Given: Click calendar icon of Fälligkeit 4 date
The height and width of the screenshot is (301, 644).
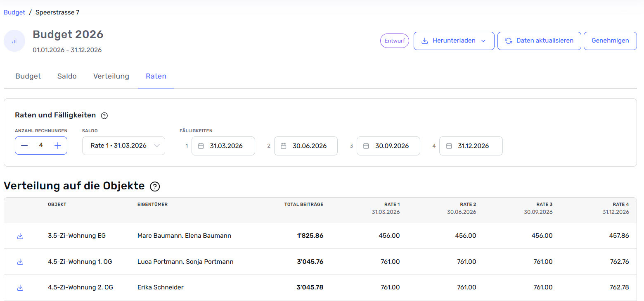Looking at the screenshot, I should pos(449,146).
